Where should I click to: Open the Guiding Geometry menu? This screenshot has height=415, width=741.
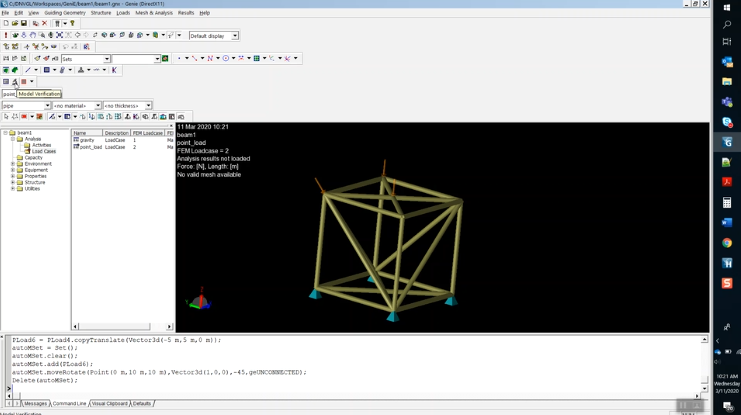click(x=65, y=13)
